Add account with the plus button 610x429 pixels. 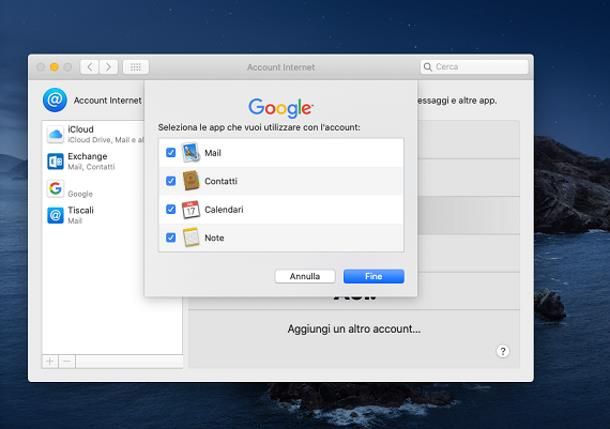coord(50,361)
